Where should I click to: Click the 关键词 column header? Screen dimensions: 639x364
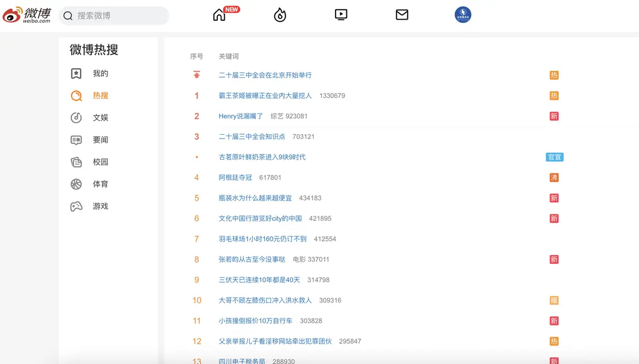pyautogui.click(x=229, y=56)
